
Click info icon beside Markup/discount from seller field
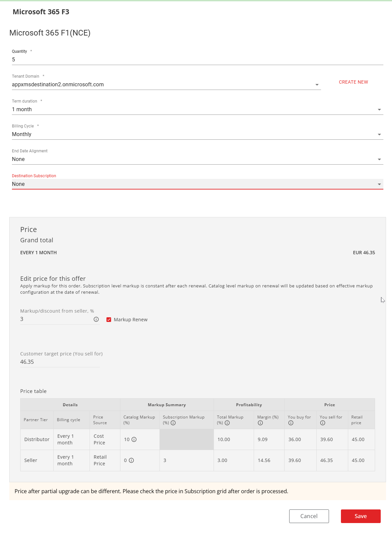[x=96, y=319]
